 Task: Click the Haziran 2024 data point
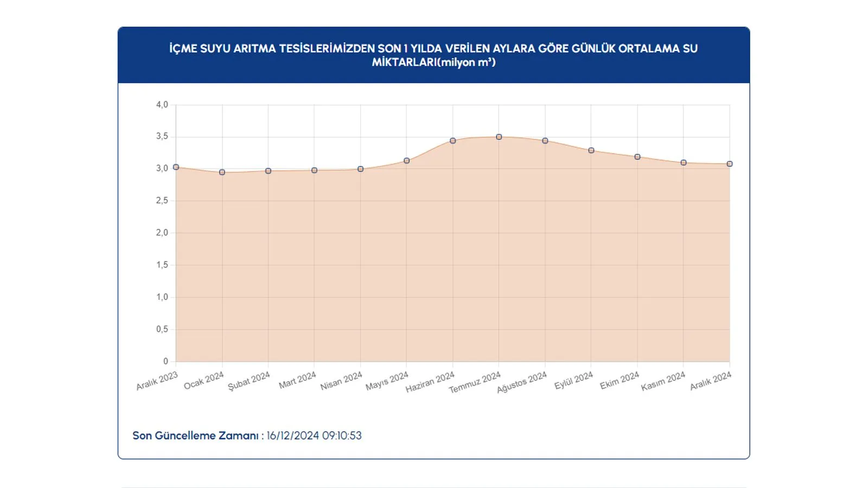pos(452,140)
